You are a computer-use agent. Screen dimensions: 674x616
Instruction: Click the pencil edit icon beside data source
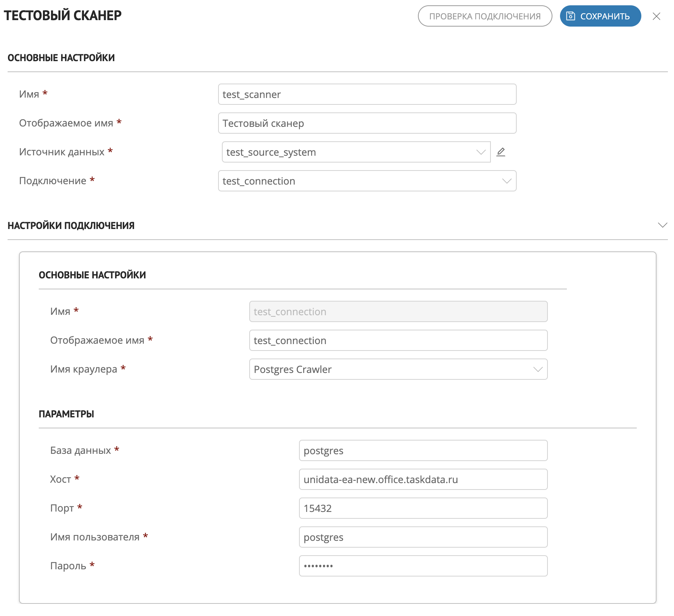coord(501,152)
